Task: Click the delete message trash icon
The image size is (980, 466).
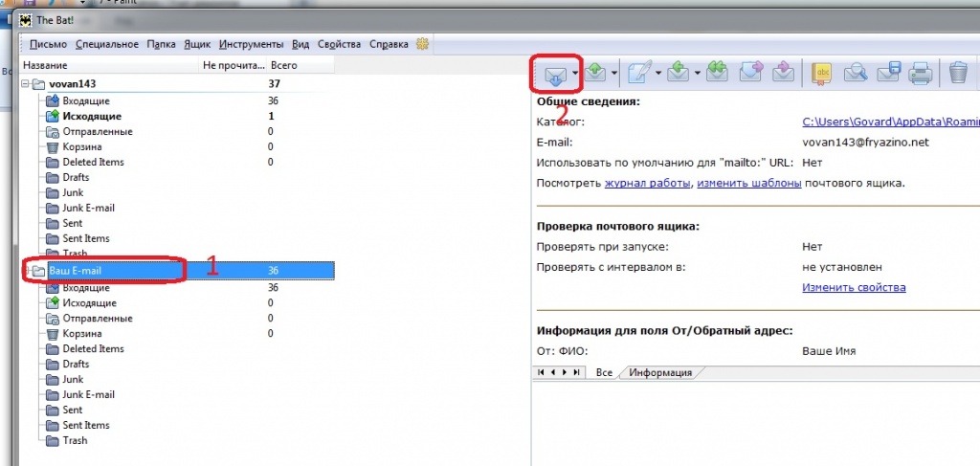Action: click(x=957, y=73)
